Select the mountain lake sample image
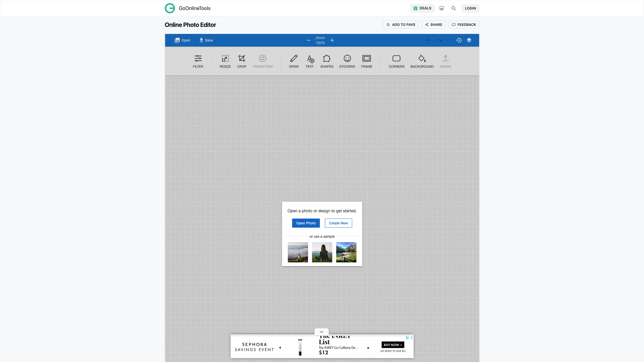This screenshot has height=362, width=644. (346, 252)
